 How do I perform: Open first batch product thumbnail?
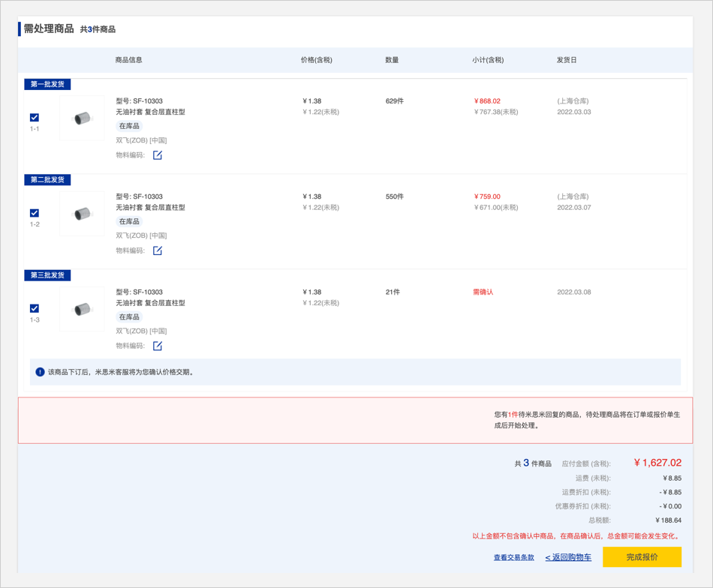82,118
